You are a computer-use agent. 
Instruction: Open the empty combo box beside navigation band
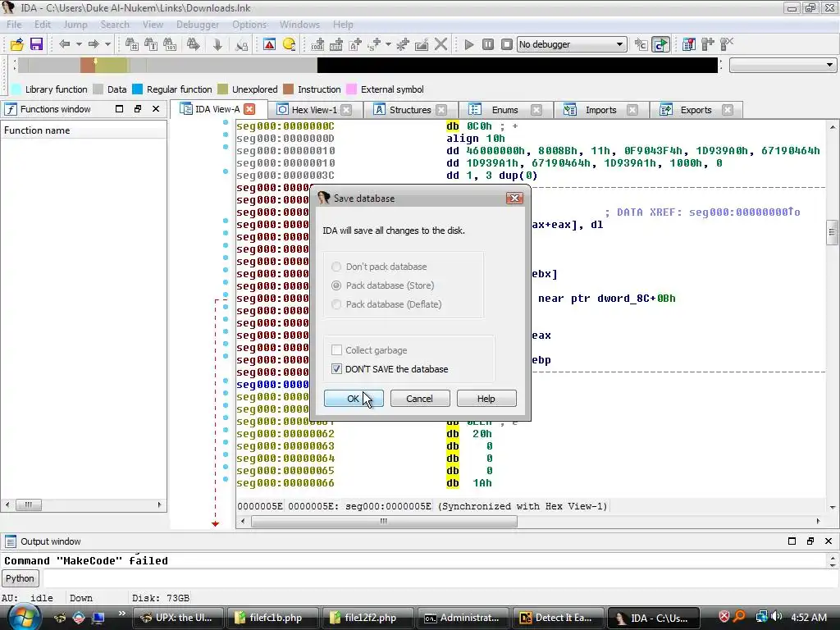point(782,65)
